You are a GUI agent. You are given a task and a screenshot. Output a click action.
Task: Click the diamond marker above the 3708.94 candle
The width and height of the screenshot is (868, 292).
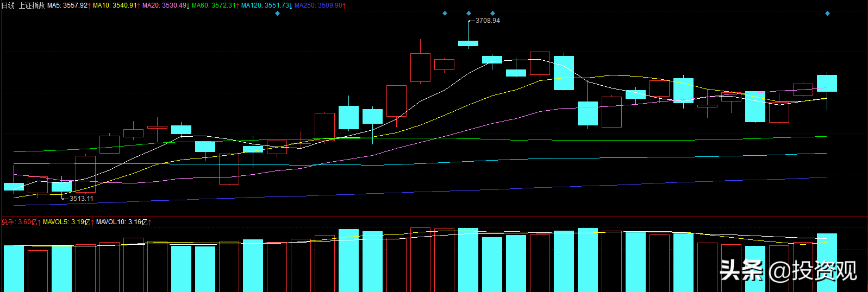click(x=469, y=14)
